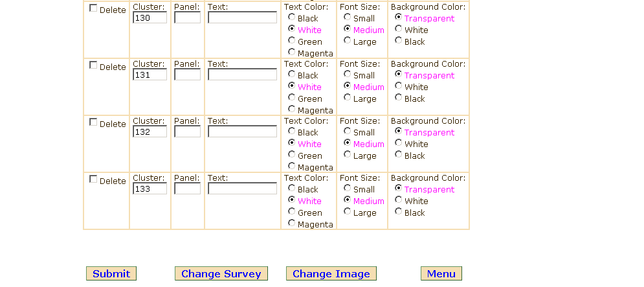The image size is (644, 287).
Task: Select White background color for cluster 131
Action: click(x=398, y=86)
